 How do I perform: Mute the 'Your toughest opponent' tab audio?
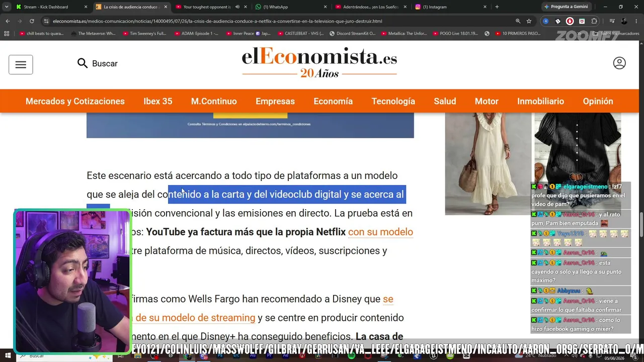[x=237, y=7]
